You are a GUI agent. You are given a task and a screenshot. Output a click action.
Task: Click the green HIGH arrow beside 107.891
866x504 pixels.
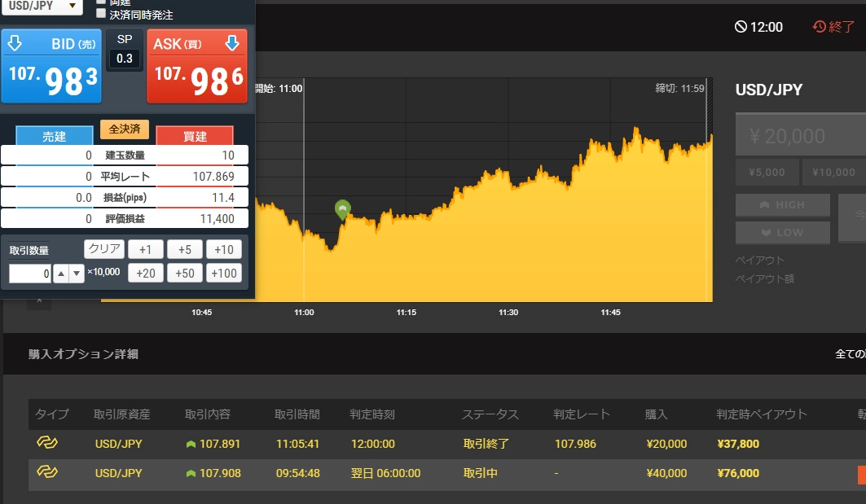[x=191, y=444]
